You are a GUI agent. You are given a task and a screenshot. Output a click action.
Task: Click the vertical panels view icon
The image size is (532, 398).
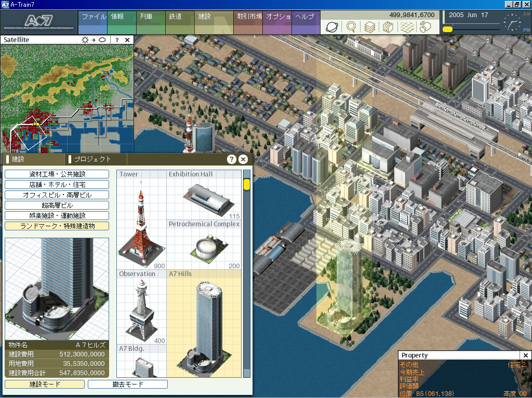pyautogui.click(x=388, y=26)
